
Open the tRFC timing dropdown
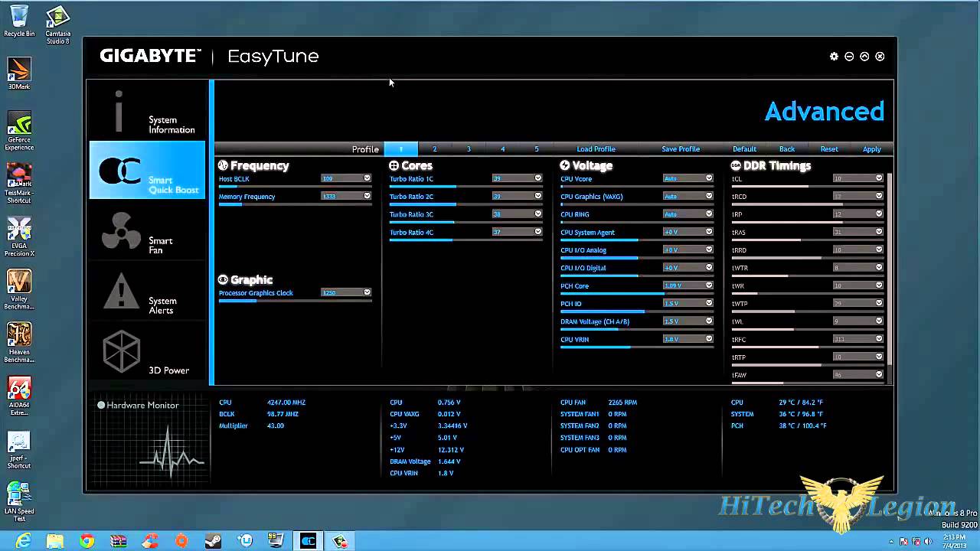879,339
